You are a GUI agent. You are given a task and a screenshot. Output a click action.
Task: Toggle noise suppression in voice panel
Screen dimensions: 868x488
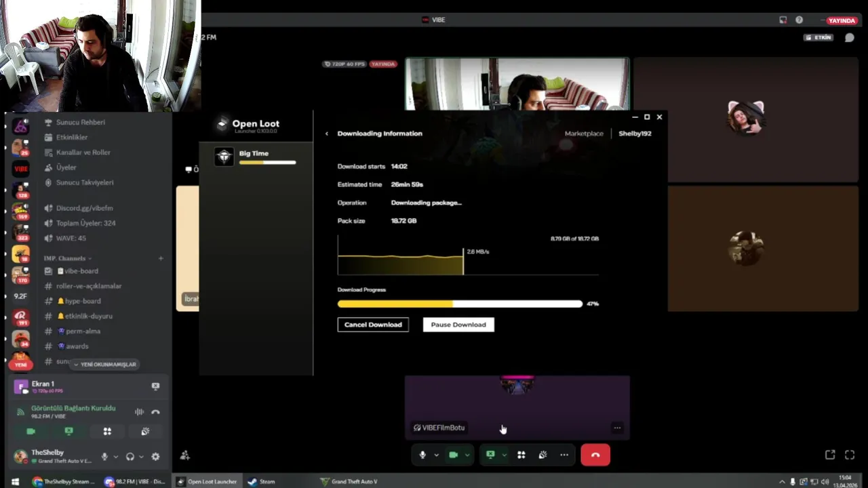click(139, 411)
